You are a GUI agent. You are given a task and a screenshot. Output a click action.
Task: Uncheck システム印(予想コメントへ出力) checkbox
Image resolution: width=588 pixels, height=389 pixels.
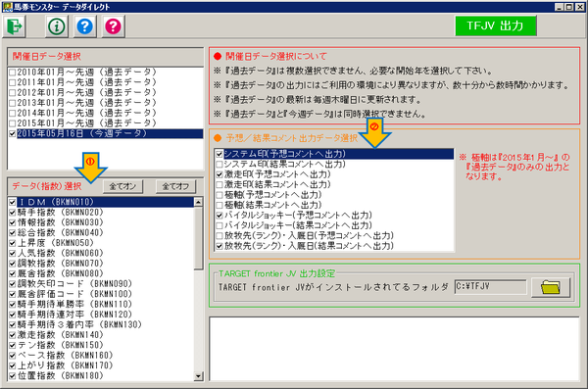pyautogui.click(x=220, y=154)
